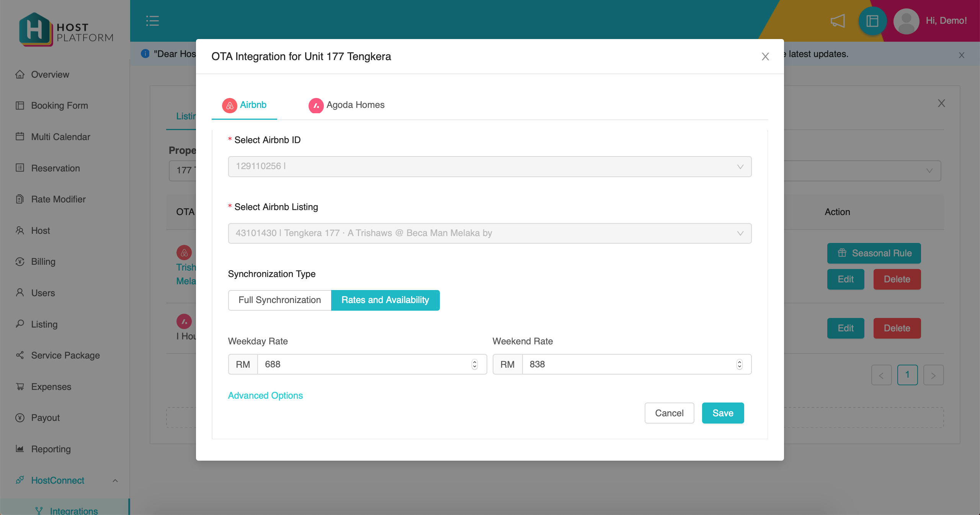Toggle the sidebar menu hamburger icon
980x515 pixels.
(x=152, y=21)
